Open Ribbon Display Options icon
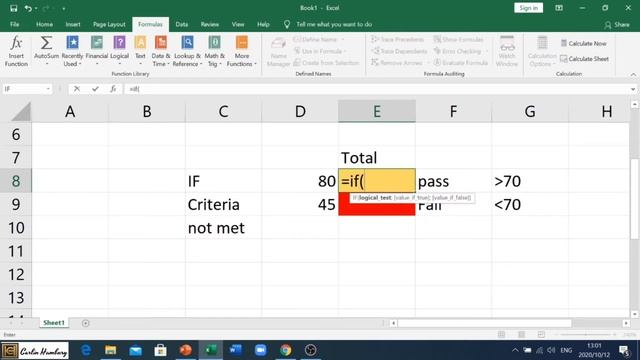 (x=559, y=8)
